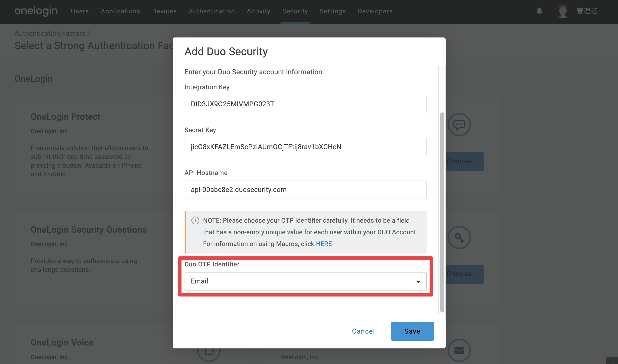Image resolution: width=618 pixels, height=364 pixels.
Task: Click the info icon in the note
Action: [x=195, y=220]
